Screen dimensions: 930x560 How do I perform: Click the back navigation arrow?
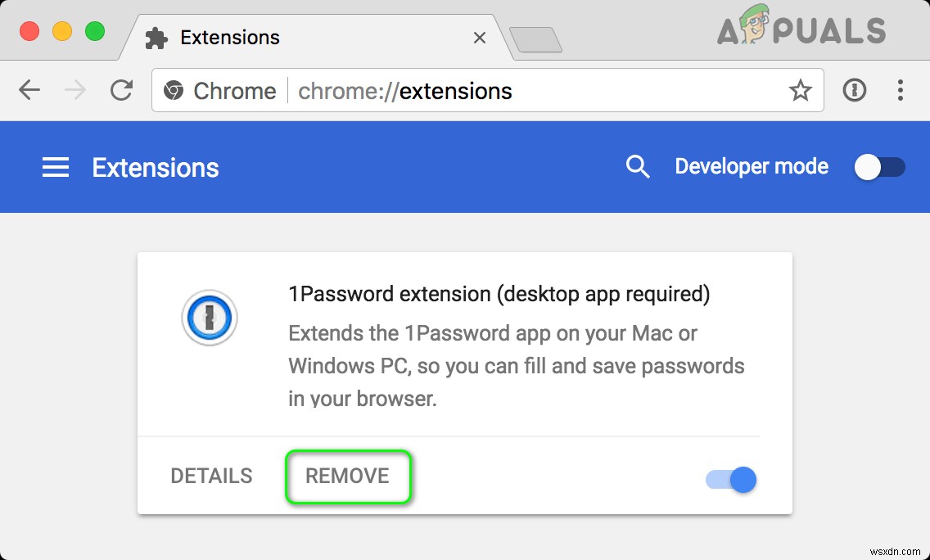point(29,90)
